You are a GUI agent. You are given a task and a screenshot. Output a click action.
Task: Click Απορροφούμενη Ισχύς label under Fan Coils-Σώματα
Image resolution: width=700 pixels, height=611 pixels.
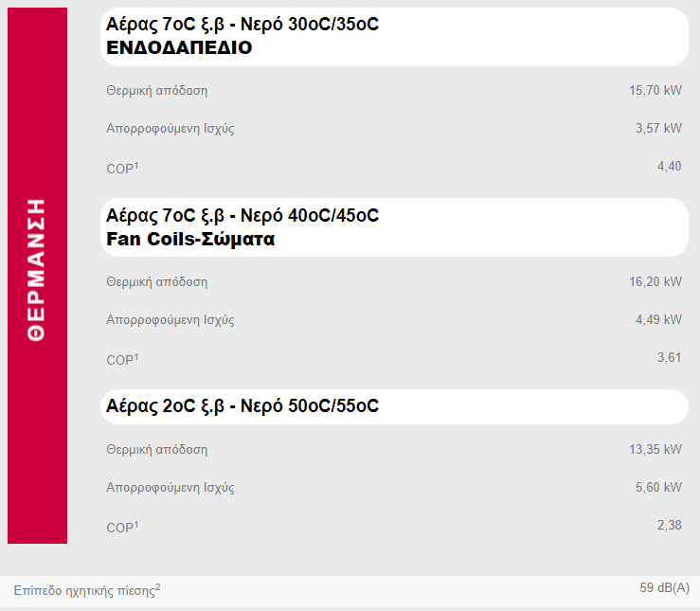(170, 319)
